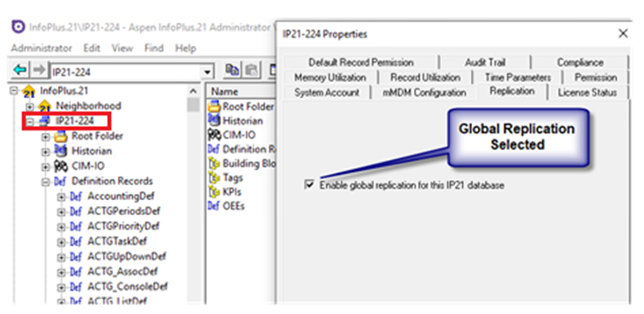This screenshot has height=314, width=644.
Task: Switch to the Audit Trail tab
Action: click(485, 63)
